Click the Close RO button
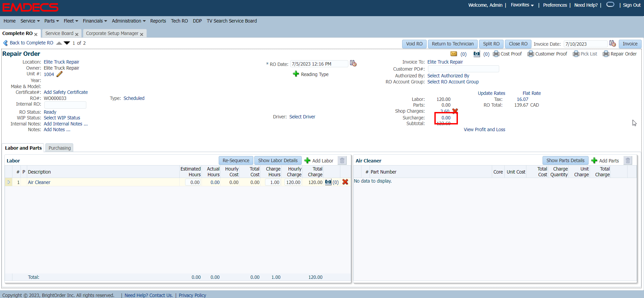Screen dimensions: 644x298 518,44
